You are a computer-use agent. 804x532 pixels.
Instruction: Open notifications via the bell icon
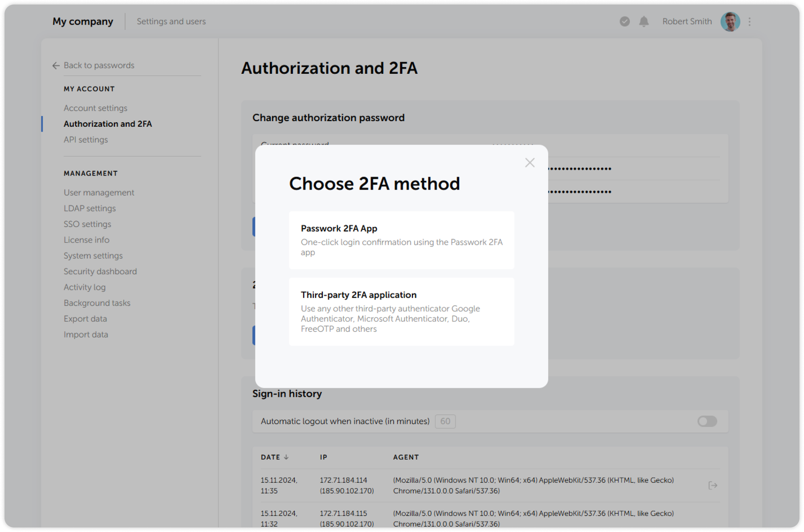(644, 22)
